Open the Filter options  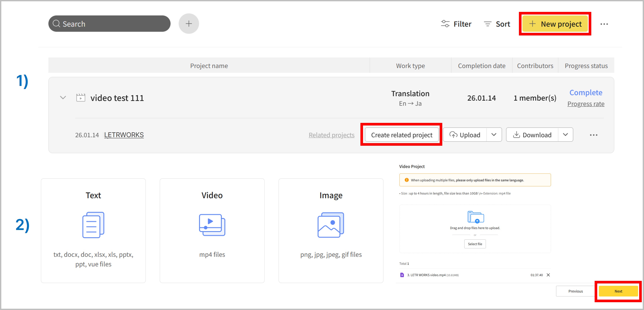point(456,24)
